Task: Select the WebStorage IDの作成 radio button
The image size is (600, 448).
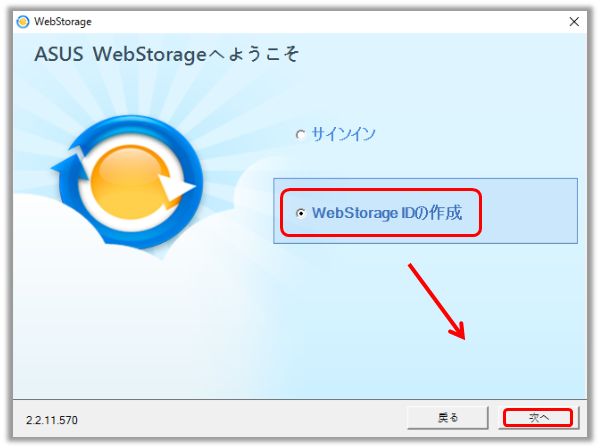Action: pos(301,213)
